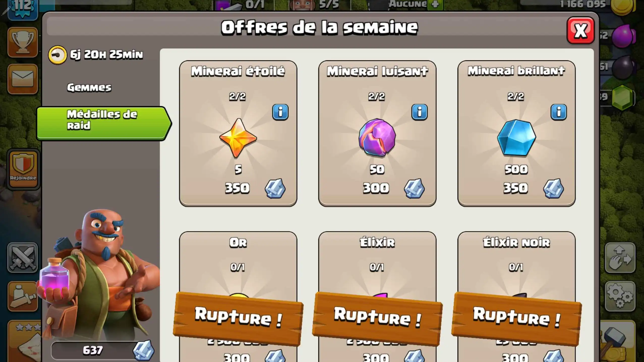Open the settings gears icon
This screenshot has width=644, height=362.
point(620,296)
